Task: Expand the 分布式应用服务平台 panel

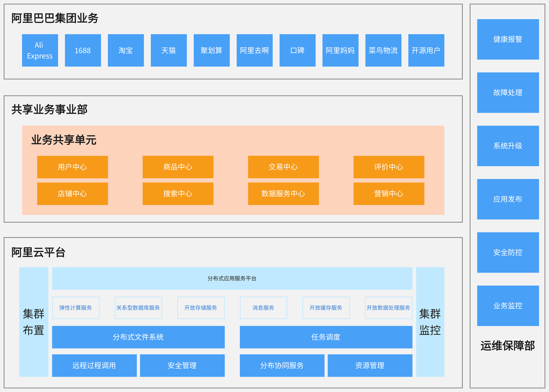Action: click(x=232, y=278)
